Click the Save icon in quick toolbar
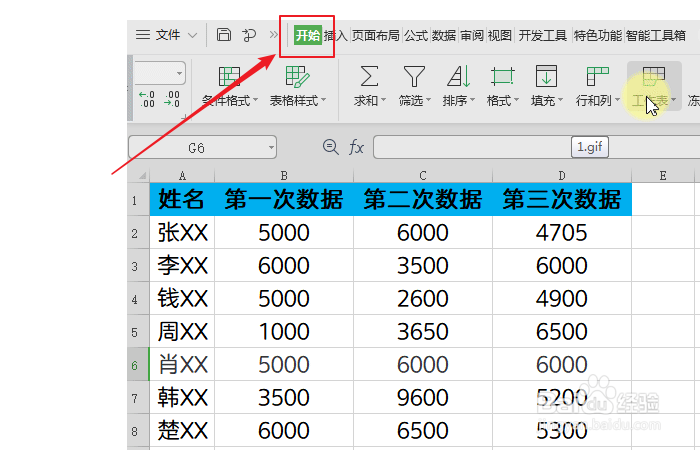Screen dimensions: 700x450 click(x=224, y=35)
